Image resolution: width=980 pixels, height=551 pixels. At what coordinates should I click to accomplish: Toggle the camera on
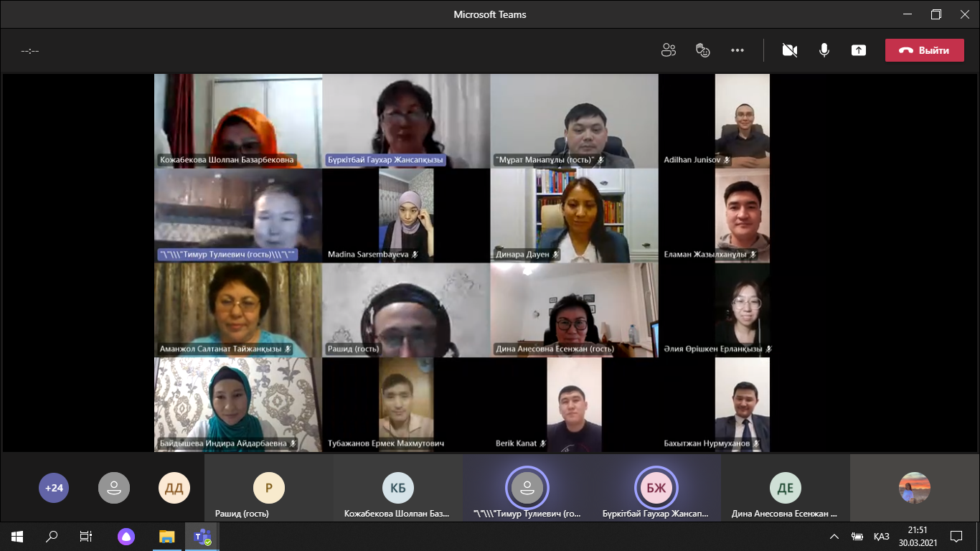(790, 50)
